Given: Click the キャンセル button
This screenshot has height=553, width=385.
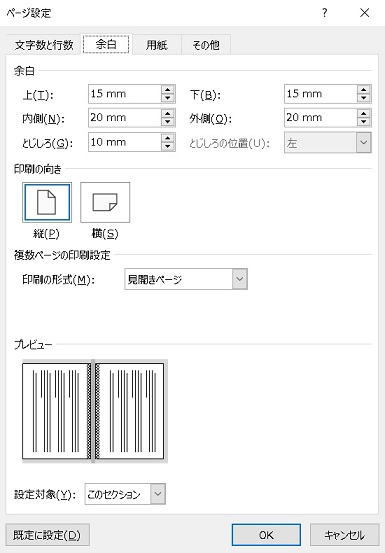Looking at the screenshot, I should (x=344, y=535).
